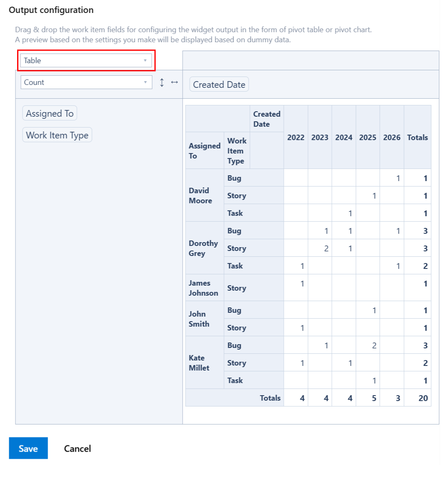Click the vertical arrows swap icon beside Count
The image size is (448, 478).
(162, 82)
